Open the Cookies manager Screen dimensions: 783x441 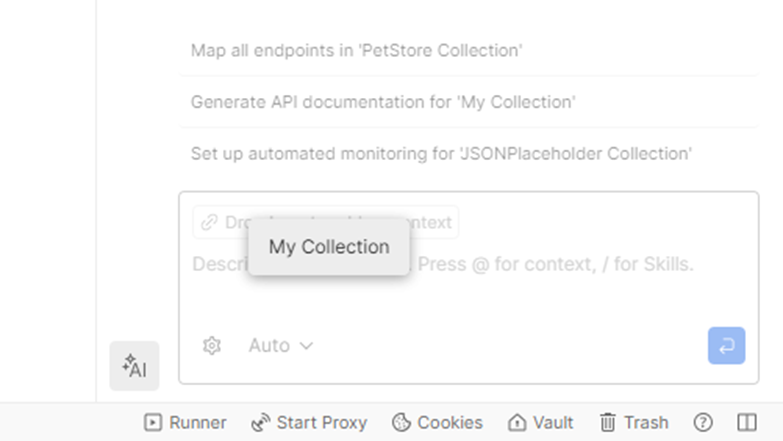click(437, 423)
